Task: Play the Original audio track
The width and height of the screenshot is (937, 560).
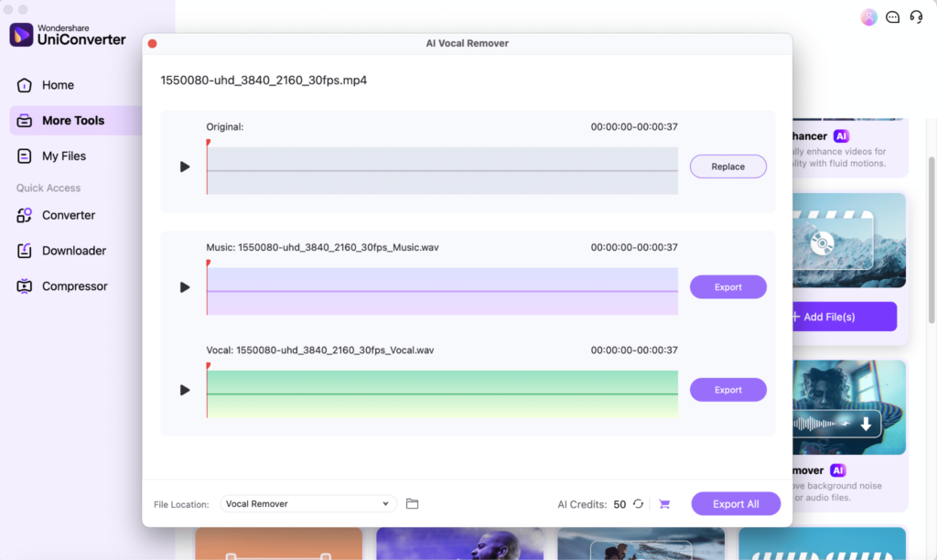Action: tap(184, 167)
